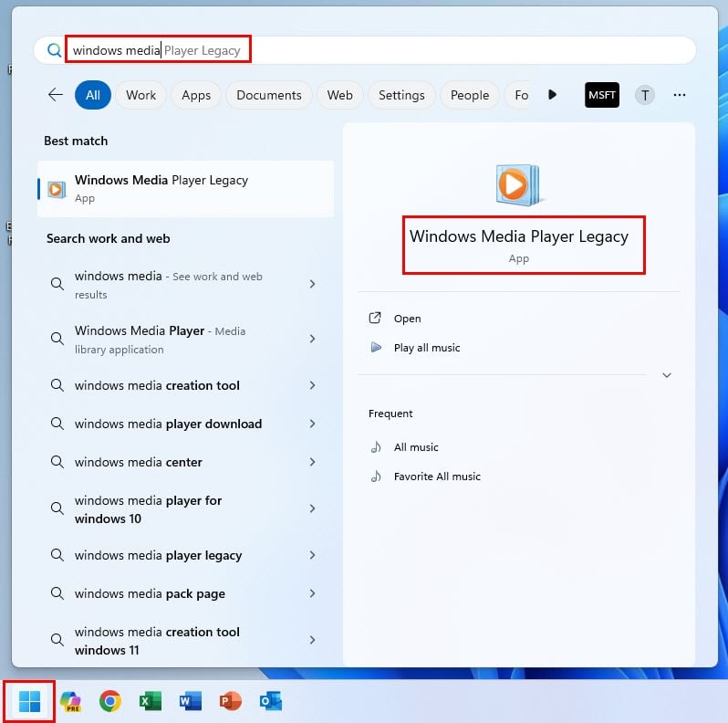728x723 pixels.
Task: Expand 'windows media player download' arrow
Action: (313, 424)
